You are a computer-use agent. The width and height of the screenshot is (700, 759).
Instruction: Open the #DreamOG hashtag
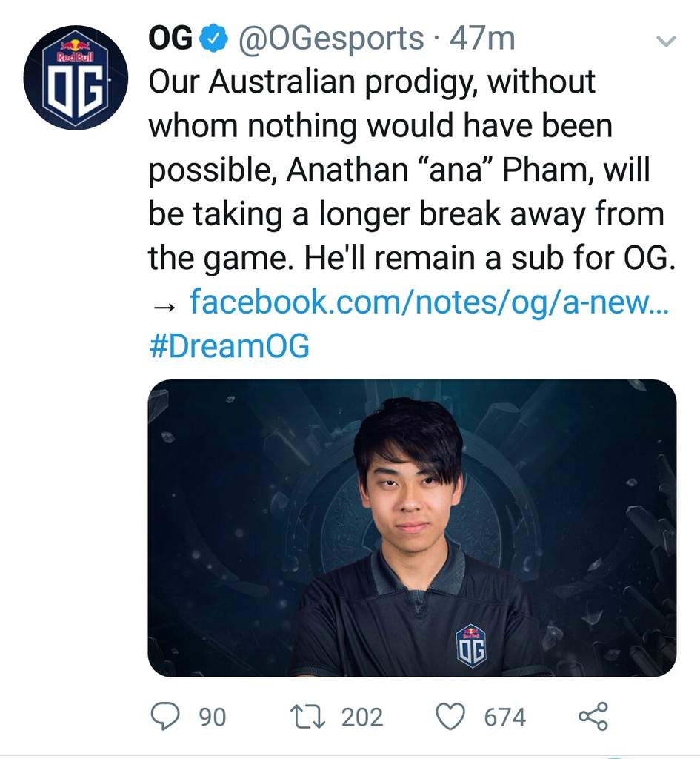pos(230,345)
